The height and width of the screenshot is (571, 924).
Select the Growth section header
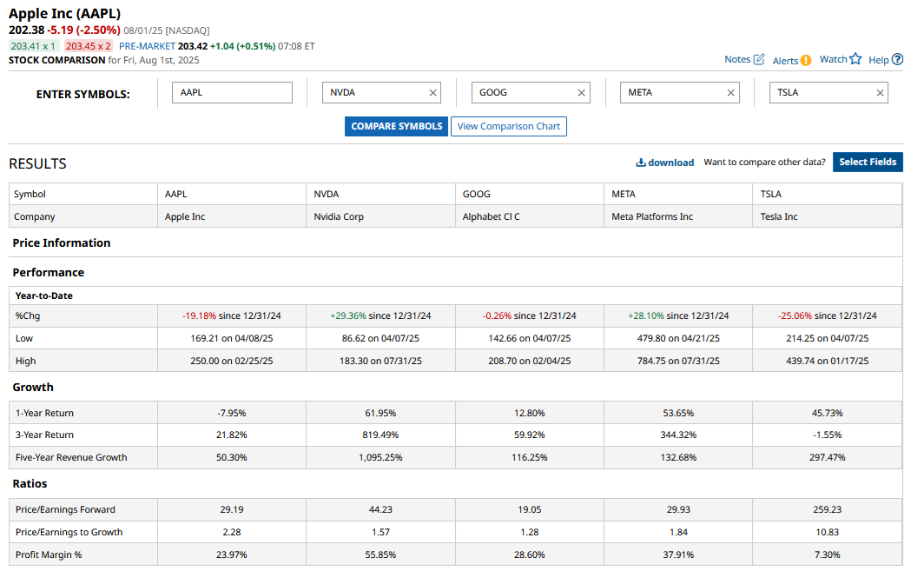(x=33, y=387)
